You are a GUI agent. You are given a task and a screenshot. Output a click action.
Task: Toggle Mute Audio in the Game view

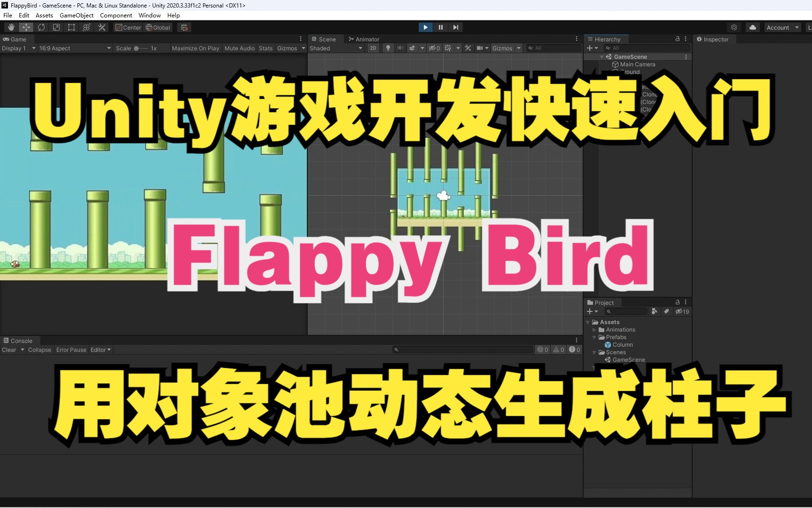239,48
